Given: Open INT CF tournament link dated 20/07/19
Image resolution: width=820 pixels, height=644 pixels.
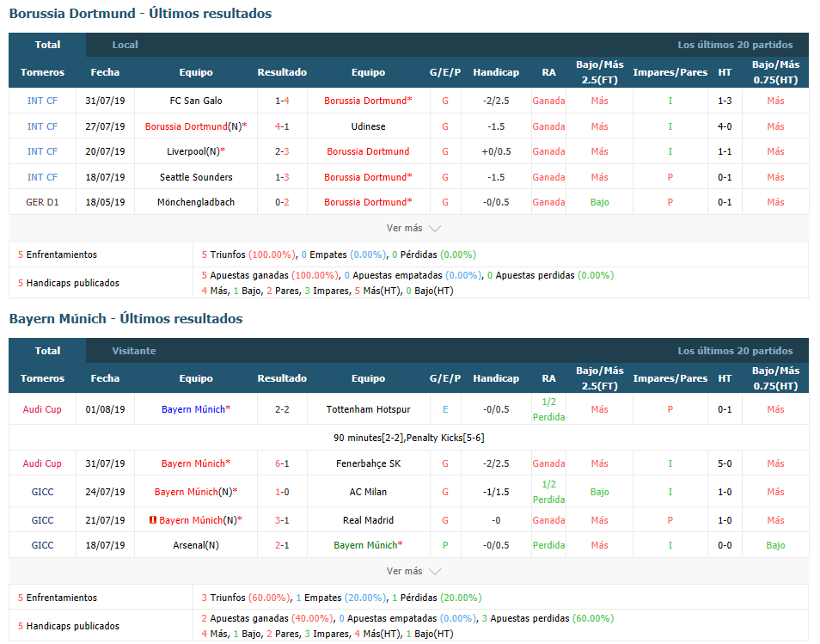Looking at the screenshot, I should (x=42, y=151).
